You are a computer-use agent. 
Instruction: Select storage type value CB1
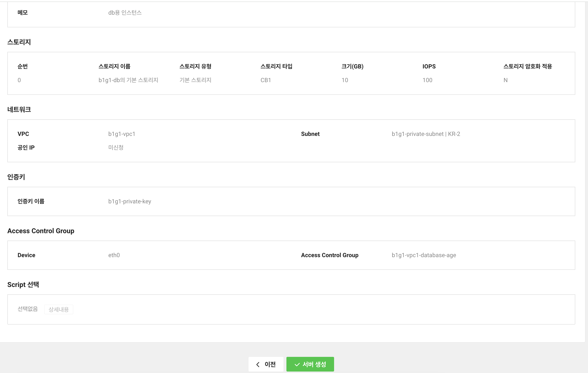[x=266, y=80]
